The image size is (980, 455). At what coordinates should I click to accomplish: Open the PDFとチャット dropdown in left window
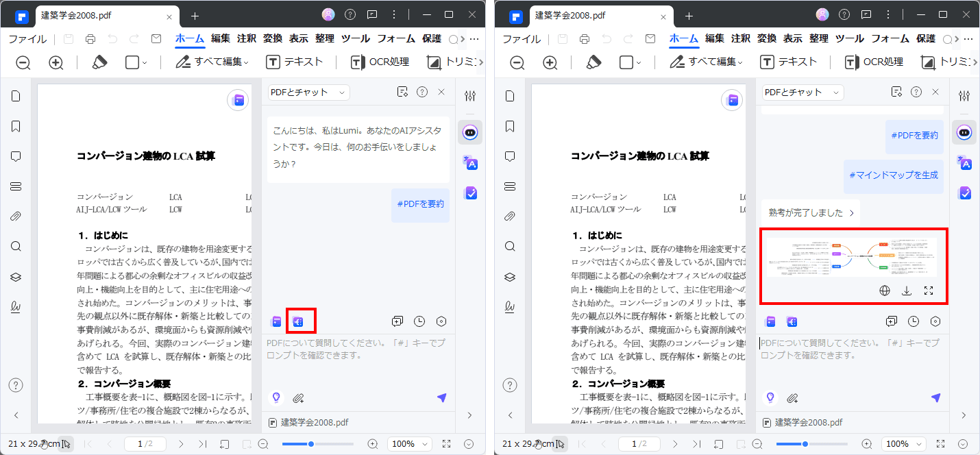pos(308,92)
